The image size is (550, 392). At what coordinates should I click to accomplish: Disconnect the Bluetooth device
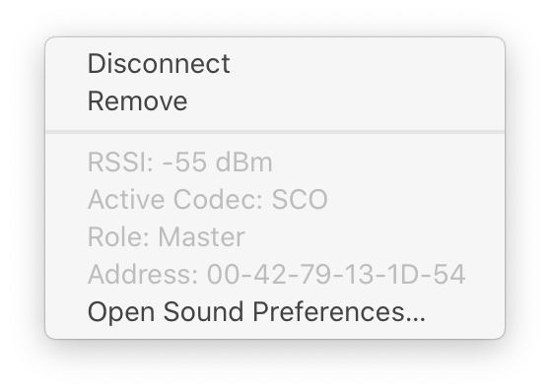click(275, 64)
